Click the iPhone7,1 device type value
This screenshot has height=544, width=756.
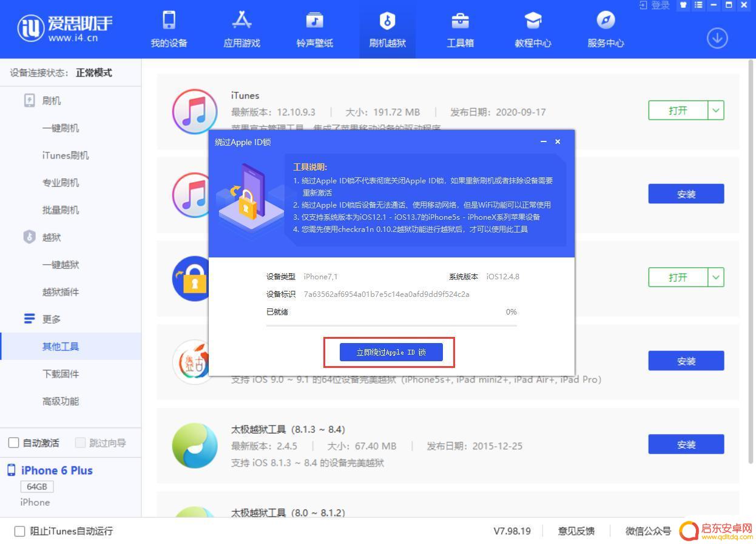click(320, 276)
